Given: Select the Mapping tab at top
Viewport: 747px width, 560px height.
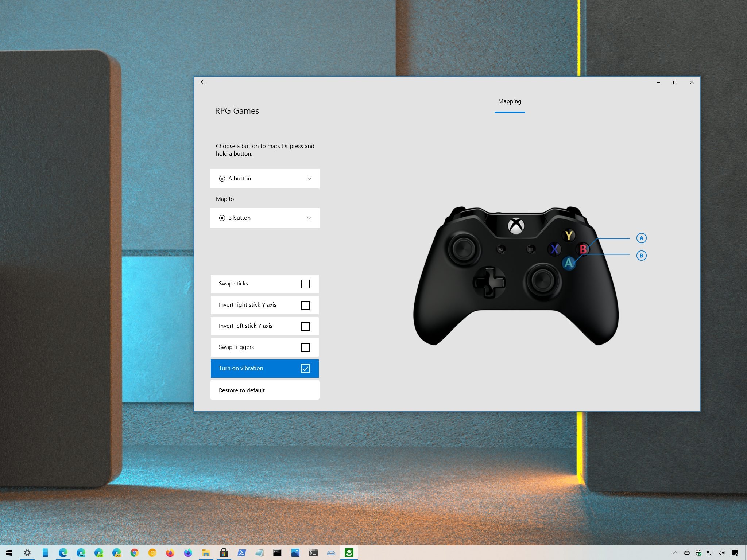Looking at the screenshot, I should tap(509, 101).
